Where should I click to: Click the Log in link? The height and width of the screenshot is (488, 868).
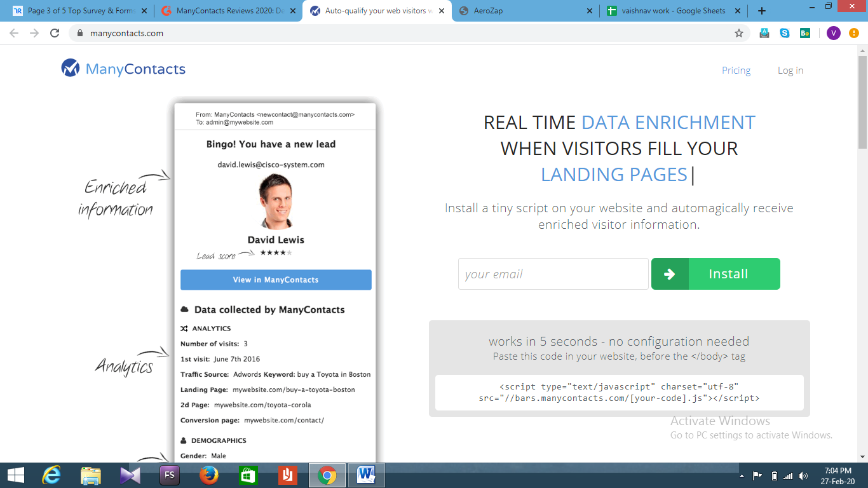[790, 71]
